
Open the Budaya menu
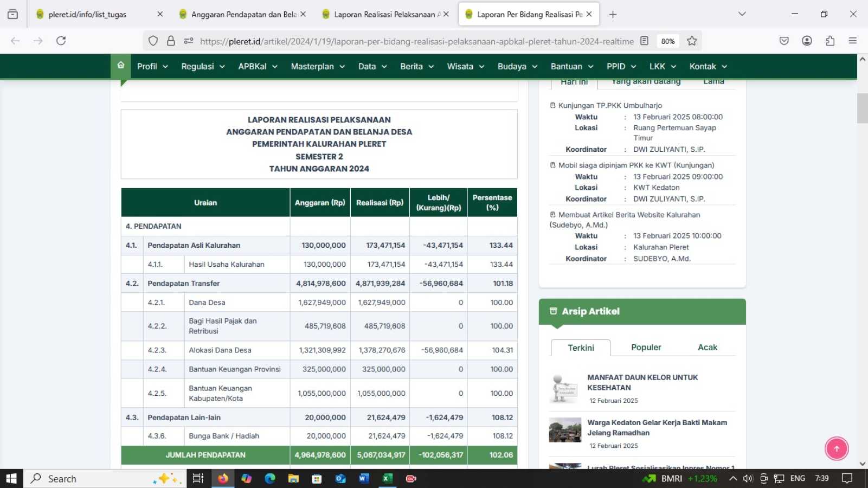518,66
